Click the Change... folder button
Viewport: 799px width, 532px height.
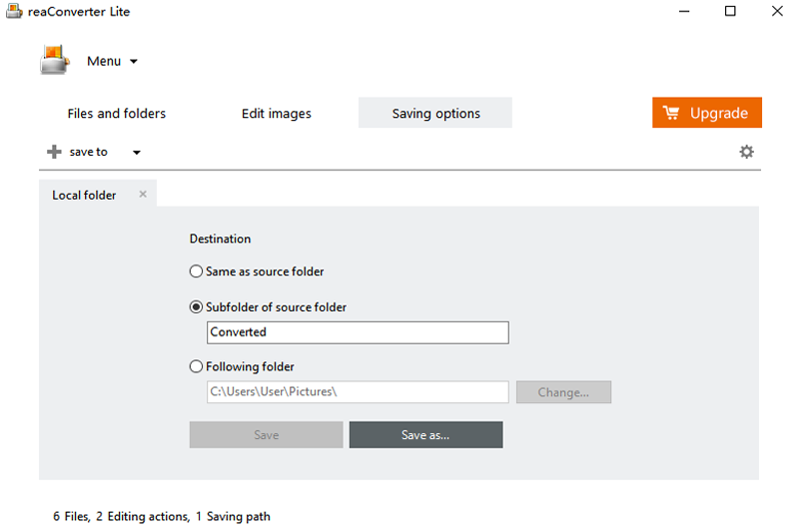pos(563,392)
